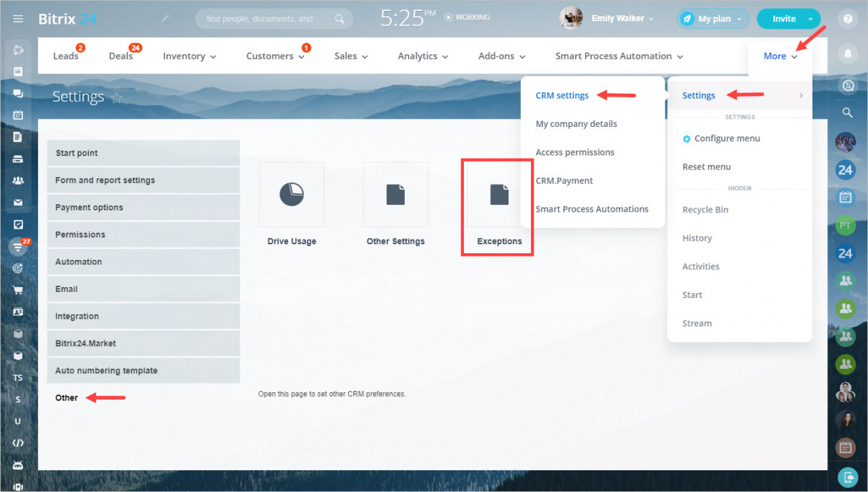Screen dimensions: 868x492
Task: Select CRM settings in submenu
Action: 562,96
